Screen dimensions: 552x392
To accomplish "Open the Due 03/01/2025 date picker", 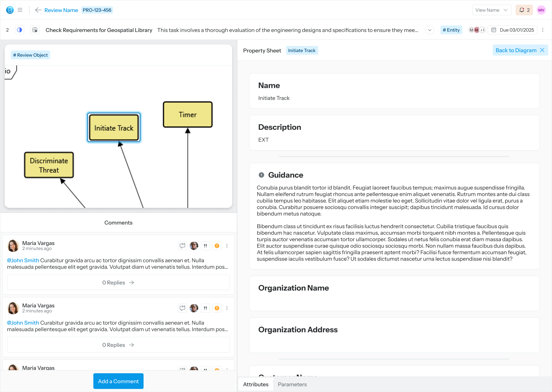I will tap(513, 30).
